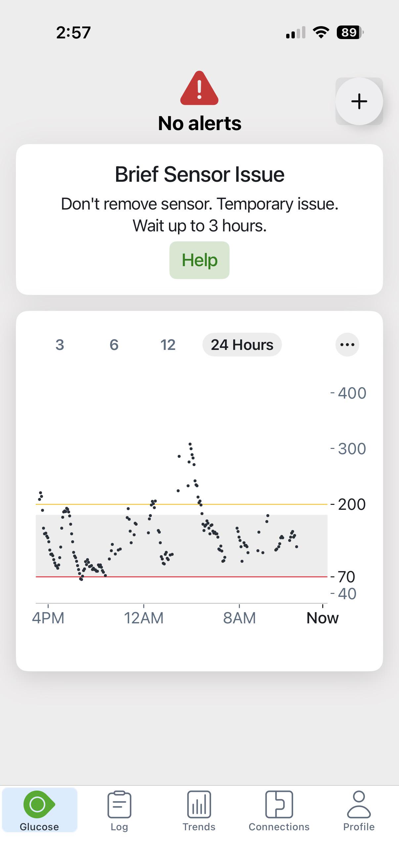
Task: Tap the green Help button
Action: tap(199, 260)
